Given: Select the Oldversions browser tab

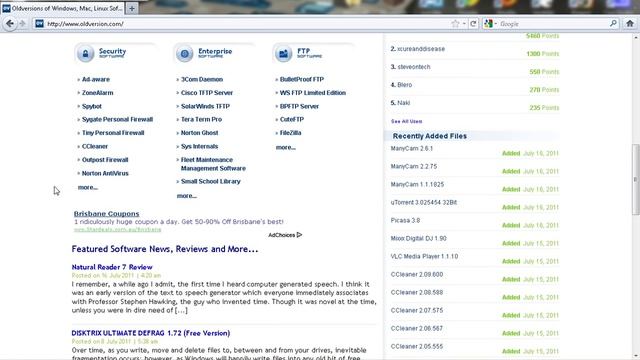Looking at the screenshot, I should [x=63, y=8].
